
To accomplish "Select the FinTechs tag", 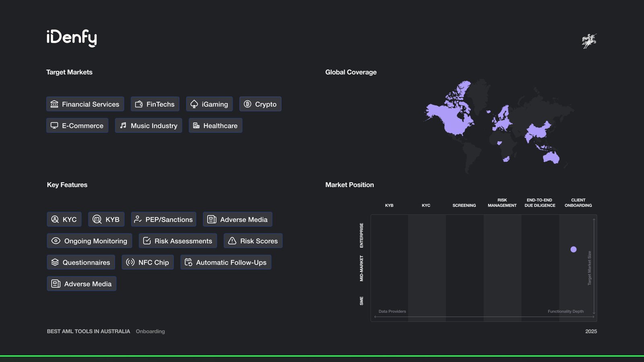I will coord(155,104).
